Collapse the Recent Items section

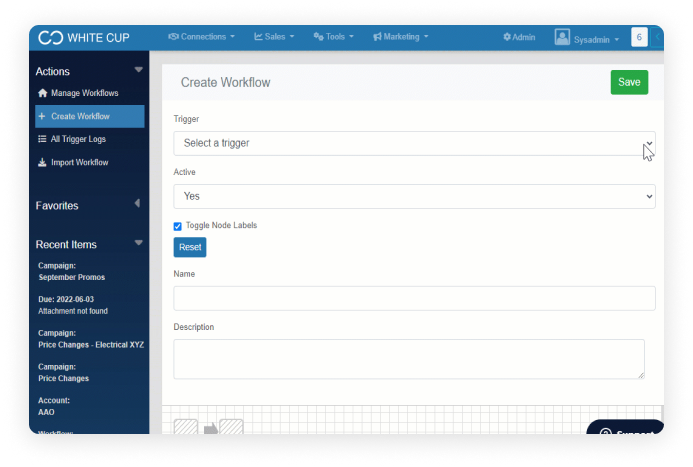[x=138, y=244]
